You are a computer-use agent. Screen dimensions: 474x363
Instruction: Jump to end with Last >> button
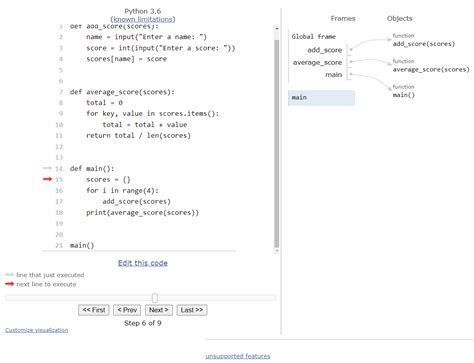pos(192,310)
